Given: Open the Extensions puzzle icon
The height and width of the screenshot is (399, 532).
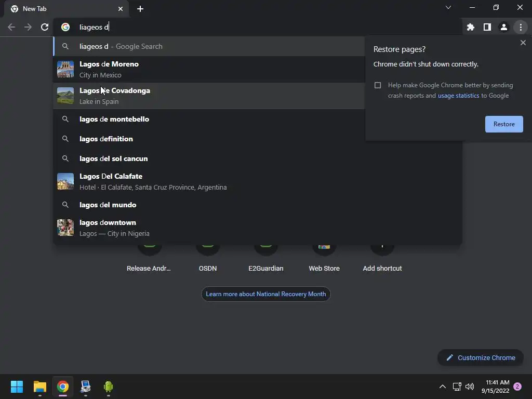Looking at the screenshot, I should click(471, 27).
